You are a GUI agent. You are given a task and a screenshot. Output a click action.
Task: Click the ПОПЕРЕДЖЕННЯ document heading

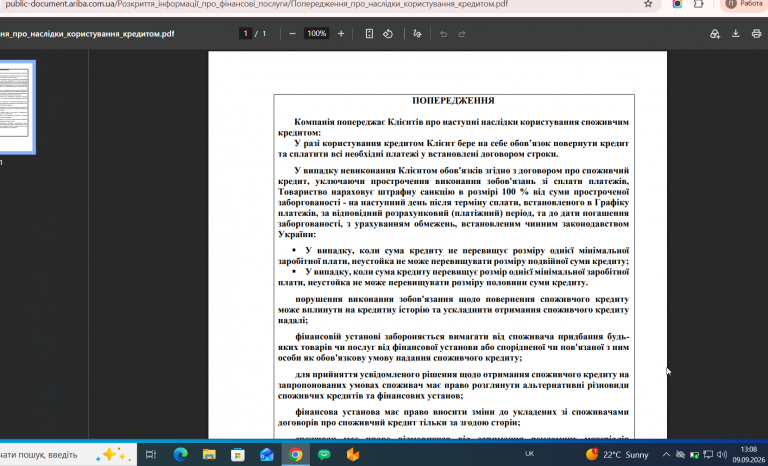[453, 100]
